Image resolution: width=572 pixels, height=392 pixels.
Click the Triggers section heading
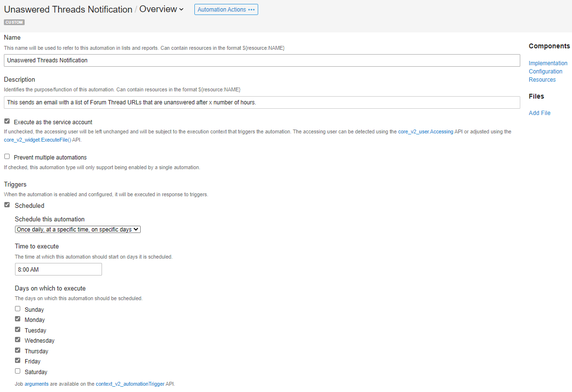pos(15,185)
